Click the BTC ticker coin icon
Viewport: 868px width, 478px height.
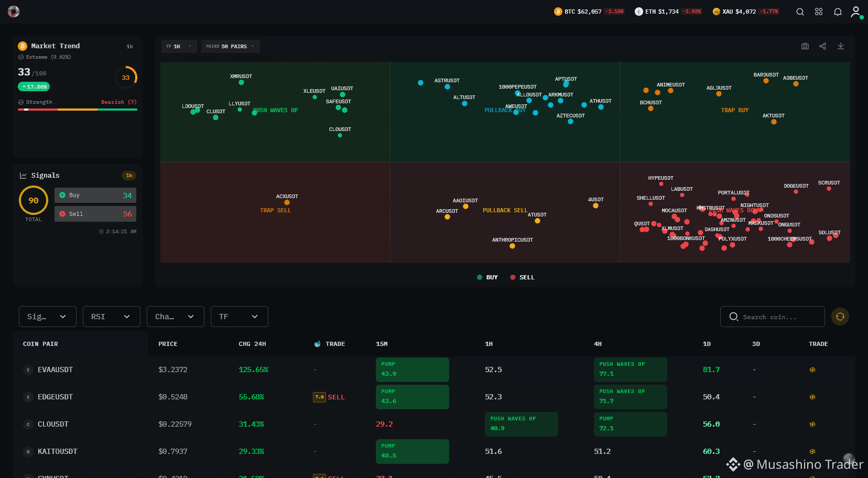(x=558, y=12)
